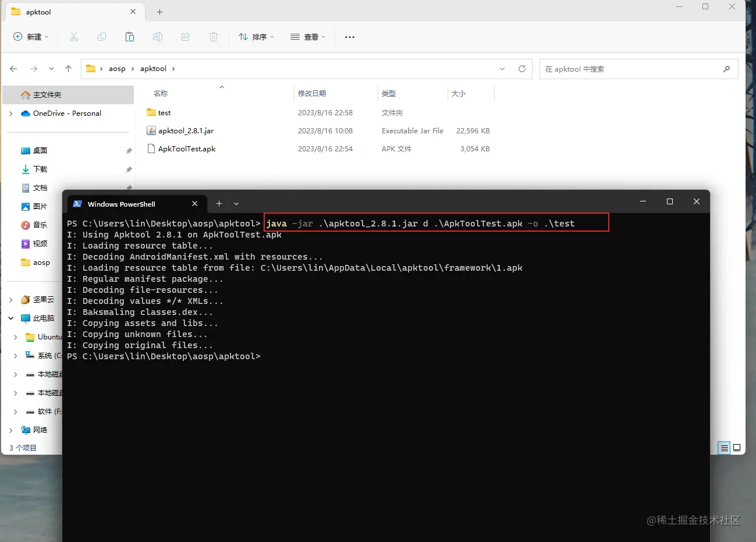The image size is (756, 542).
Task: Open the See more (...) toolbar icon
Action: (349, 37)
